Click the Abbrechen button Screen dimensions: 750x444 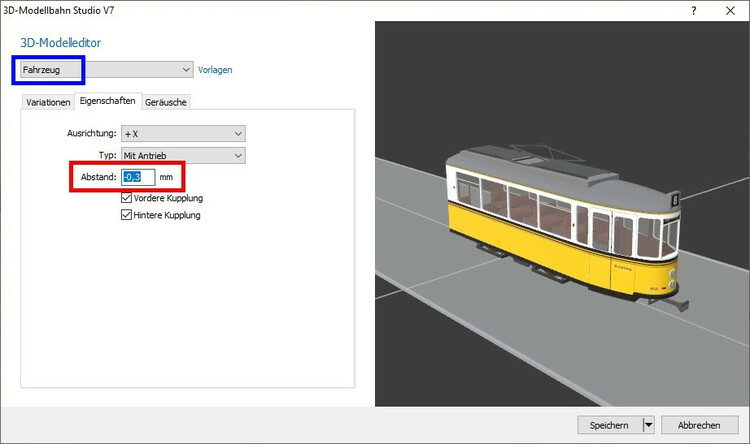coord(699,425)
